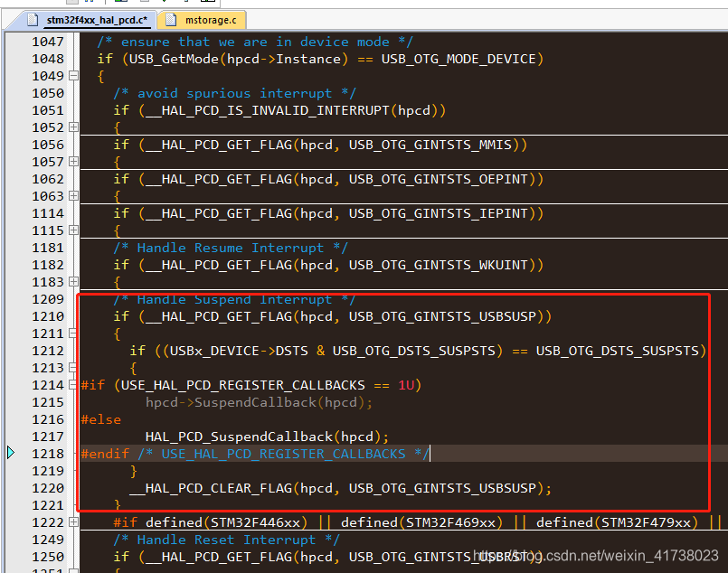Click on USB_OTG_GINTSTS_OEPINT identifier
The image size is (728, 573).
tap(439, 180)
